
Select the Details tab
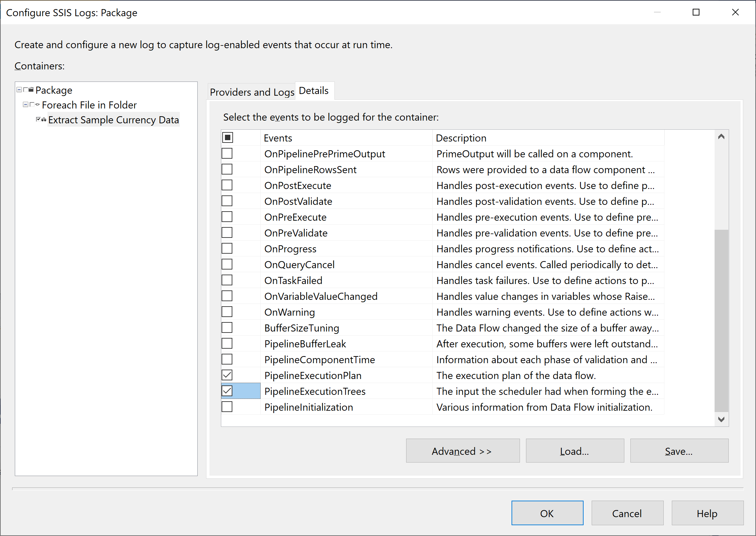pyautogui.click(x=314, y=91)
